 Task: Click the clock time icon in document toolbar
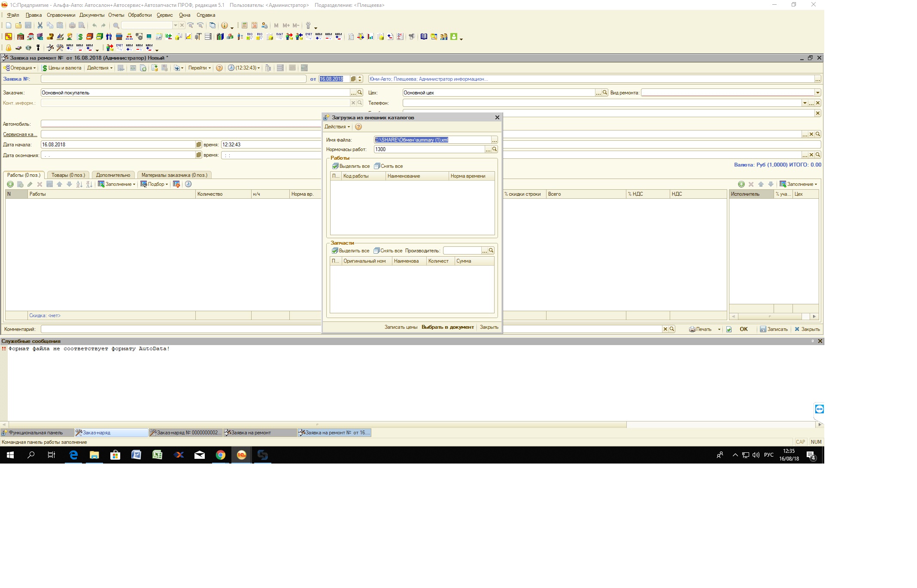point(231,68)
